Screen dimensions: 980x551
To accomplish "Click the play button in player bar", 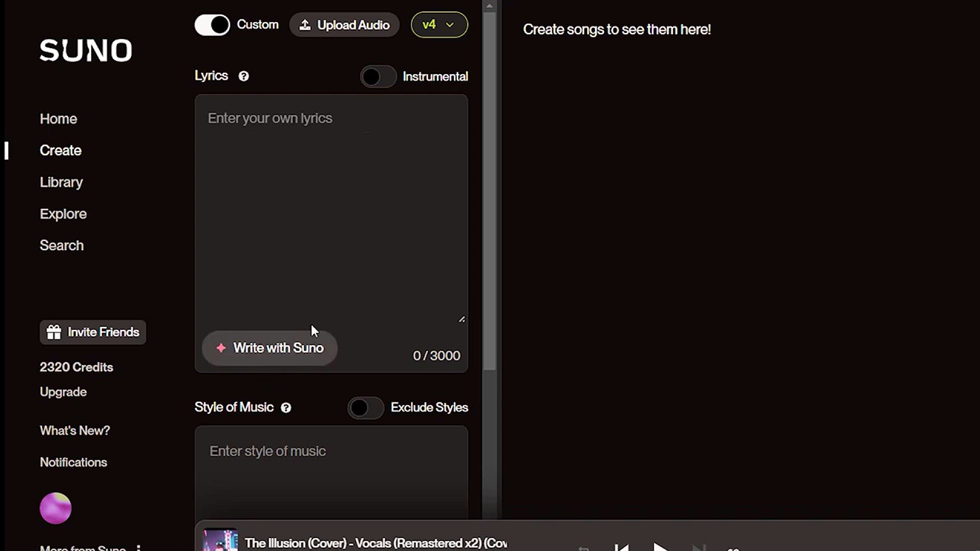I will point(661,547).
